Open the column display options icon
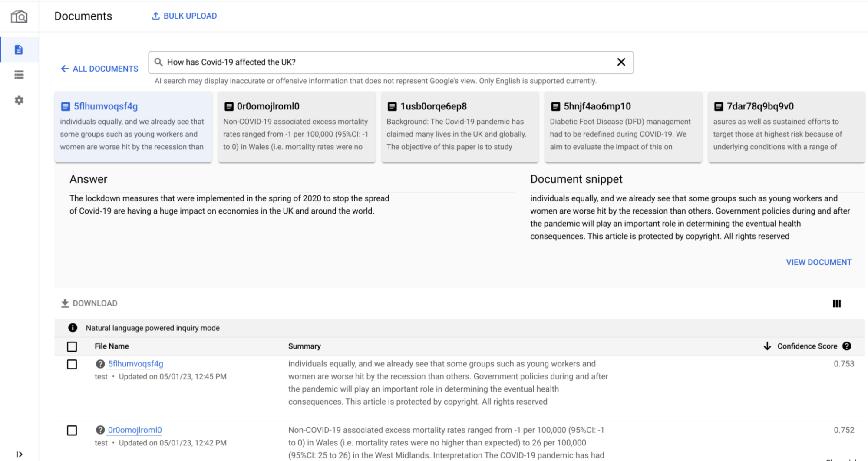Image resolution: width=868 pixels, height=461 pixels. click(x=837, y=303)
